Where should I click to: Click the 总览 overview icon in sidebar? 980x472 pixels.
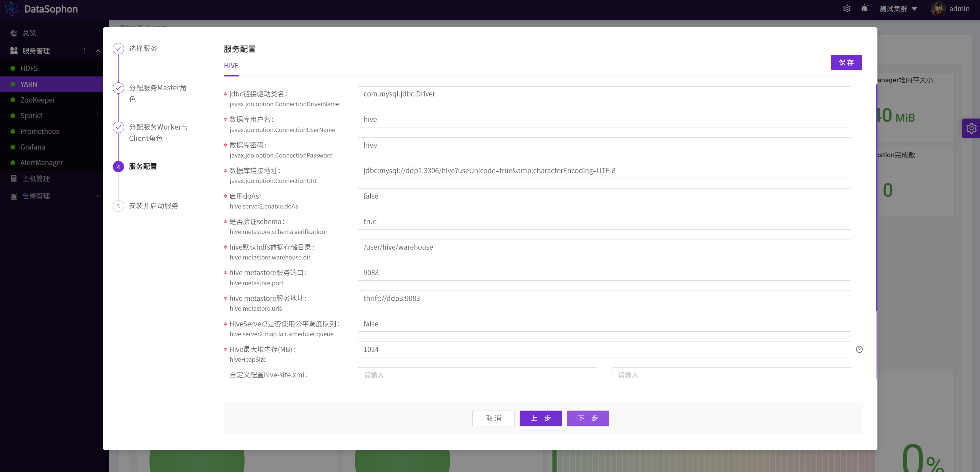click(14, 33)
